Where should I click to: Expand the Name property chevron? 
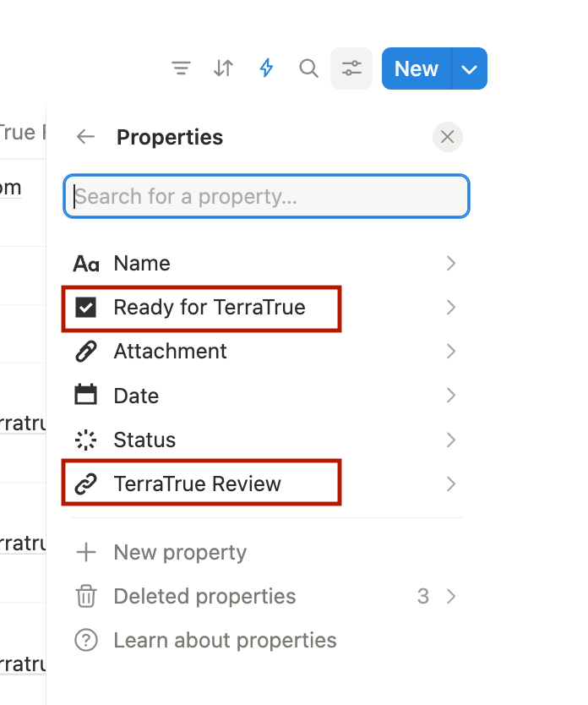[x=451, y=264]
